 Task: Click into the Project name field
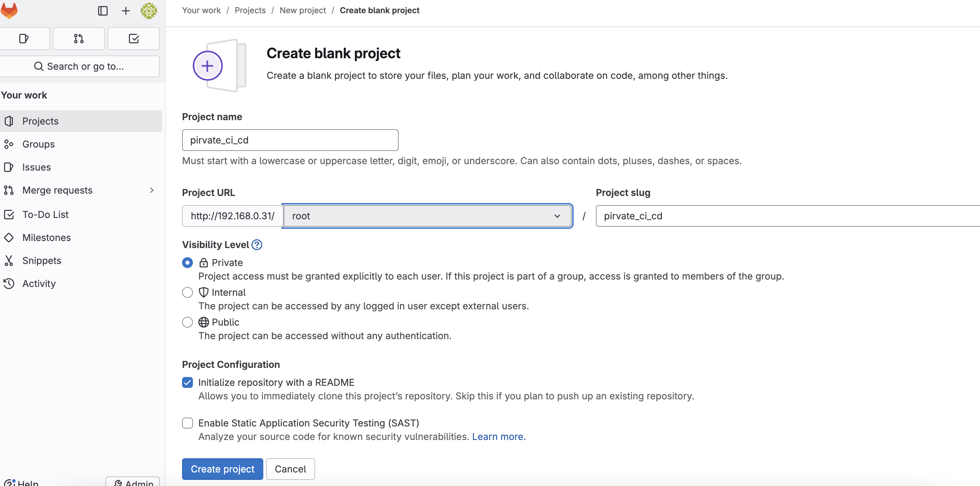click(290, 140)
